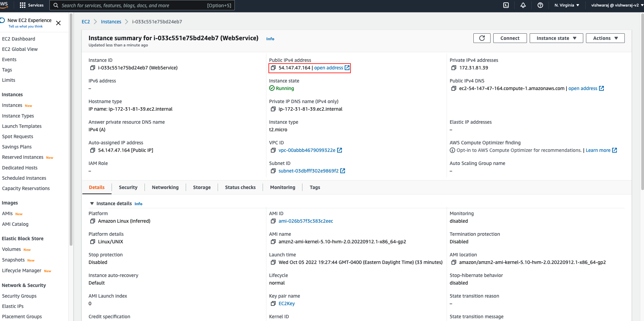644x321 pixels.
Task: Switch to the Security tab
Action: pyautogui.click(x=128, y=188)
